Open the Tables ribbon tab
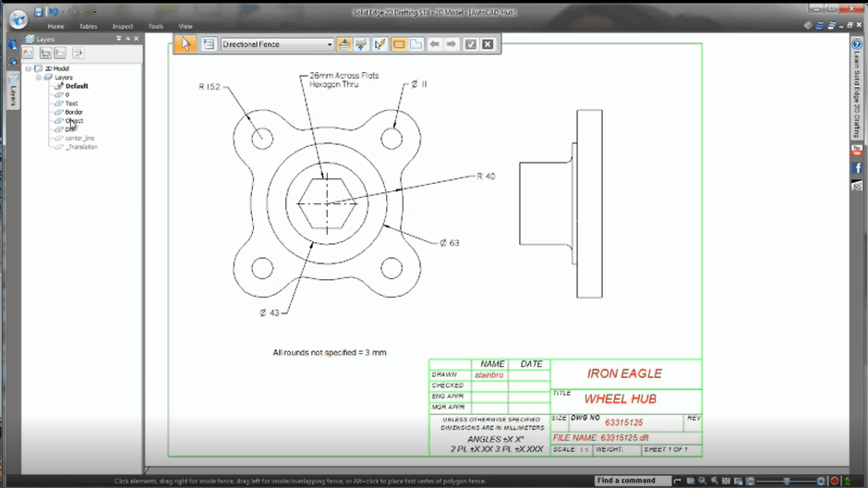 [88, 26]
